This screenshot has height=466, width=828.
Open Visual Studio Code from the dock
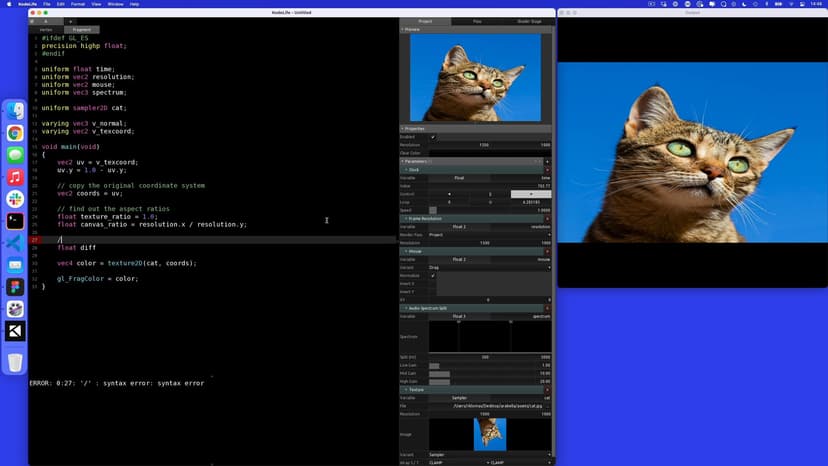pyautogui.click(x=15, y=243)
